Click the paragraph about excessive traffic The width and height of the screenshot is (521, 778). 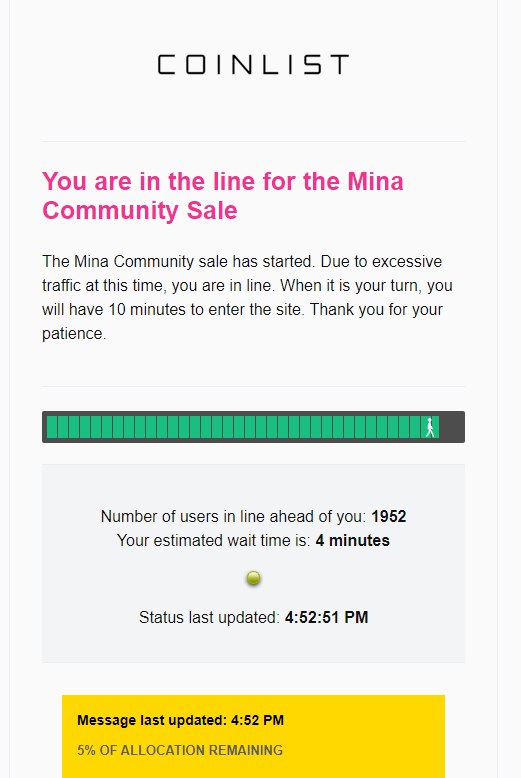(x=248, y=297)
